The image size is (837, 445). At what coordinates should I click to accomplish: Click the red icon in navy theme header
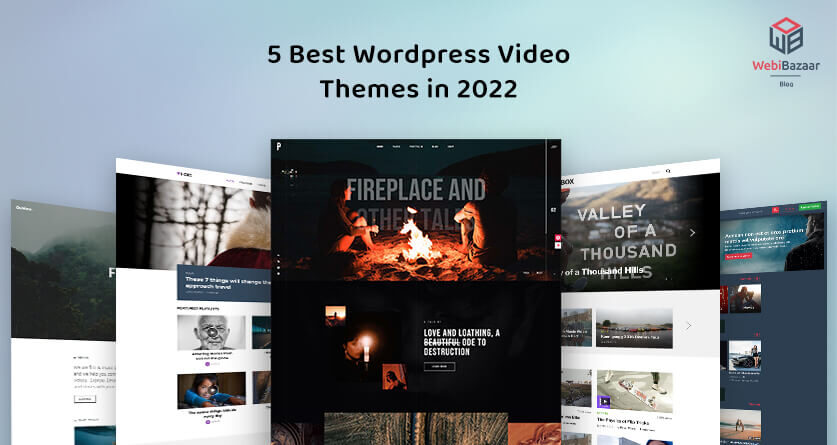[x=774, y=209]
